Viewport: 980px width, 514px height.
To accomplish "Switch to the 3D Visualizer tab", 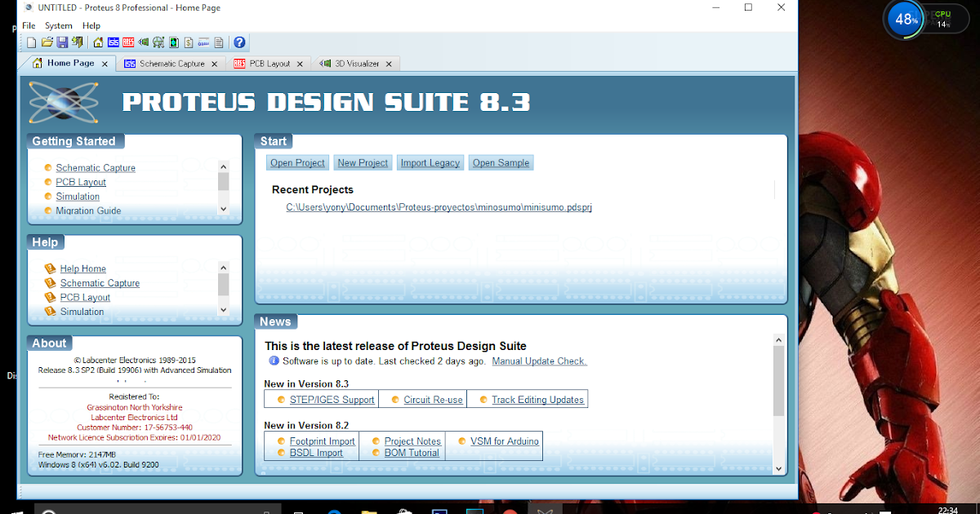I will coord(357,64).
